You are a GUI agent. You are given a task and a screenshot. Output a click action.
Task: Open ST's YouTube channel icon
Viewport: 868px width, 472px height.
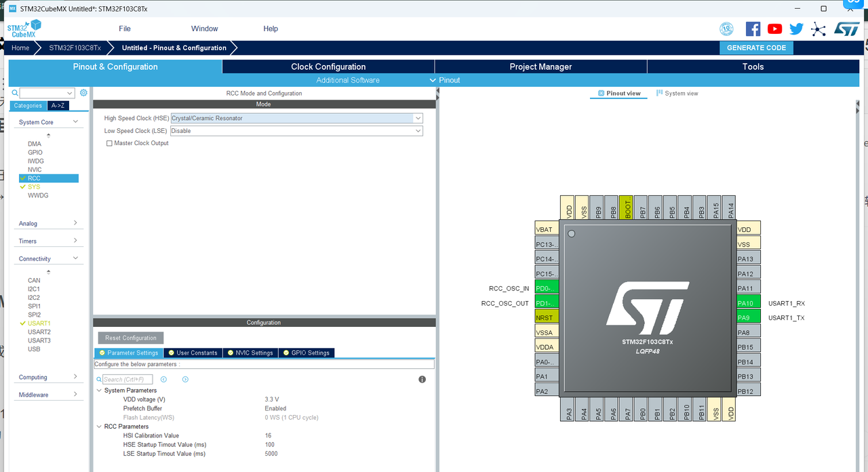774,28
